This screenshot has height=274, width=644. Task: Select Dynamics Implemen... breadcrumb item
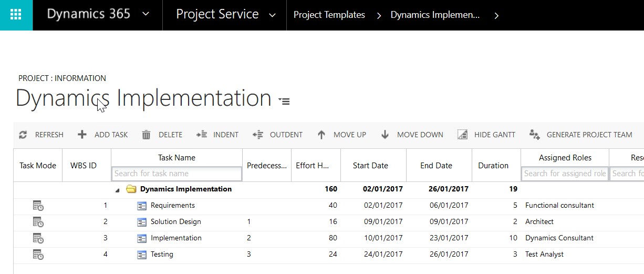pyautogui.click(x=435, y=15)
